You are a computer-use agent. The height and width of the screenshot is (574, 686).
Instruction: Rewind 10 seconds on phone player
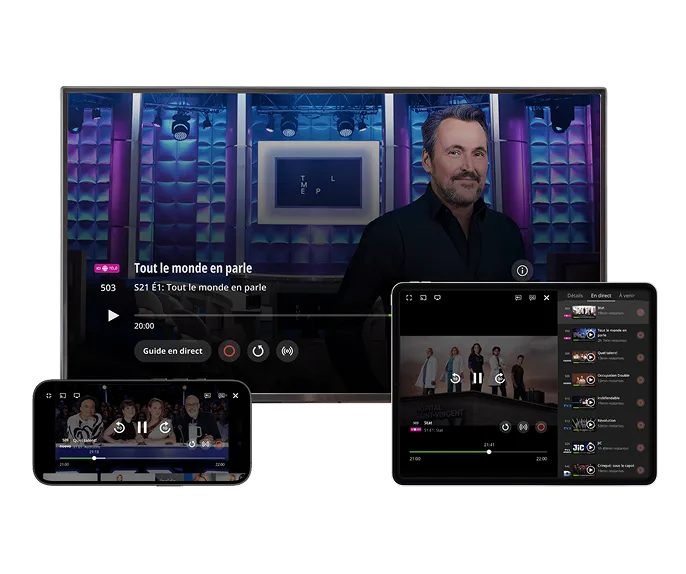(x=119, y=427)
